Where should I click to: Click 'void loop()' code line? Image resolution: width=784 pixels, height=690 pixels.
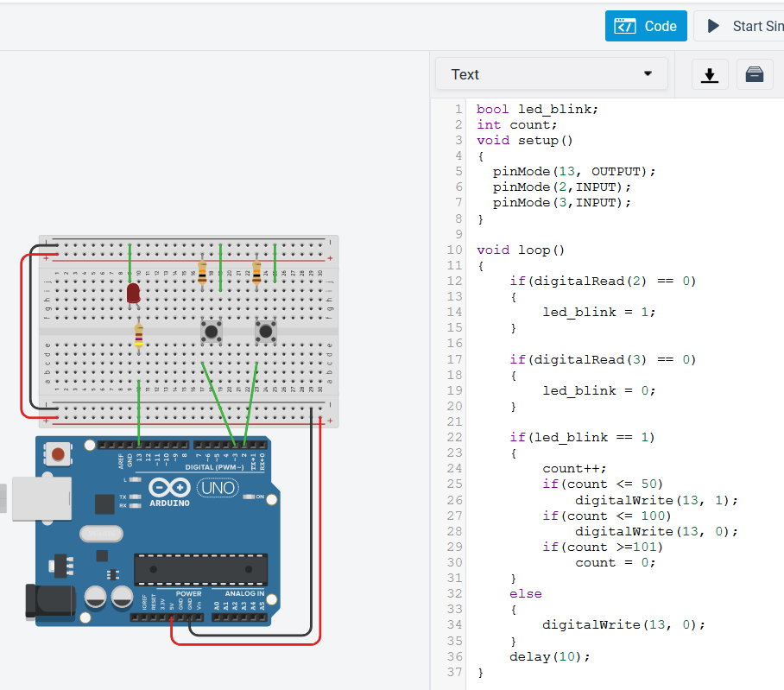[x=521, y=250]
